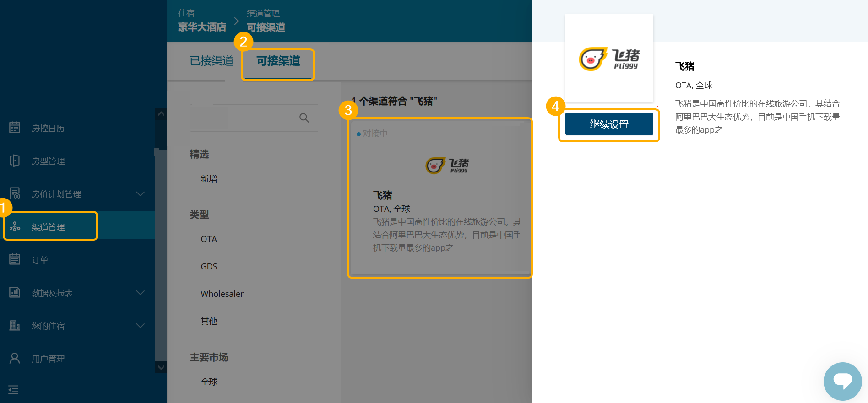Screen dimensions: 868x403
Task: Click the sidebar scrollbar down arrow
Action: (161, 367)
